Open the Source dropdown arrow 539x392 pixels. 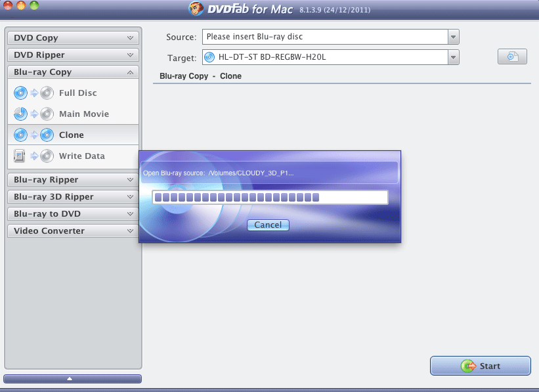[454, 37]
